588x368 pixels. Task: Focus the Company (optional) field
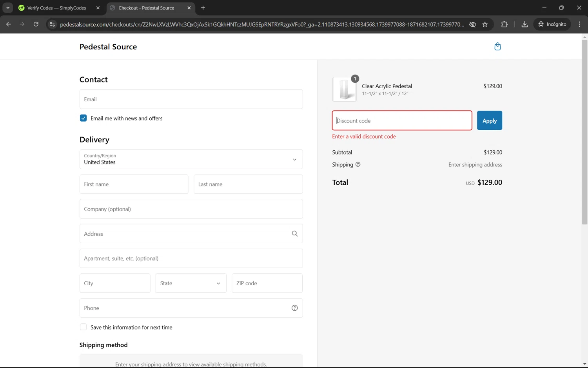pos(191,209)
